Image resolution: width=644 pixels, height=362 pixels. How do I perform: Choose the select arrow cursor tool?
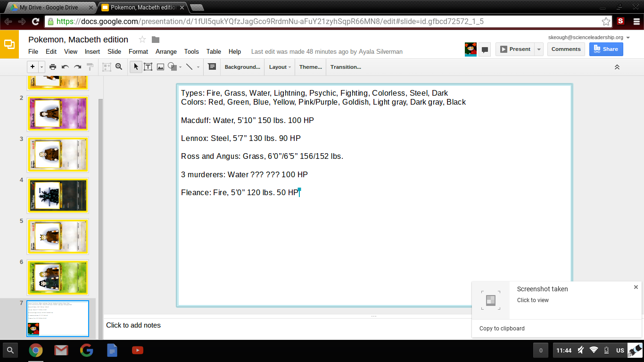[136, 67]
